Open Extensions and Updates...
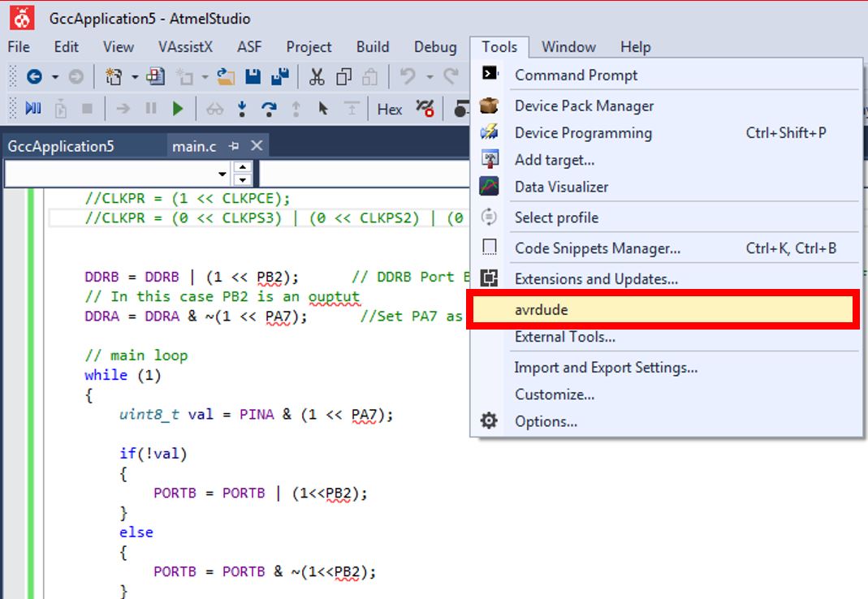This screenshot has width=868, height=599. tap(666, 278)
